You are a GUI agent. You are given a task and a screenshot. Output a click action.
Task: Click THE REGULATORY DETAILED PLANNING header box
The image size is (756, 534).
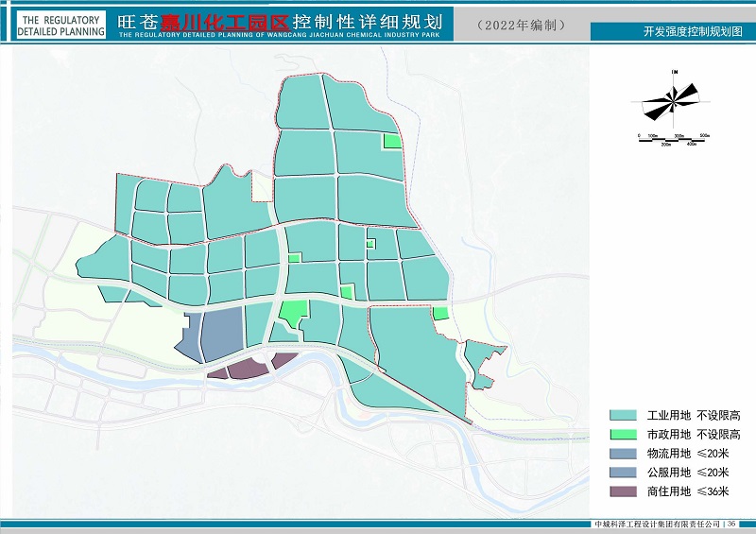click(60, 26)
